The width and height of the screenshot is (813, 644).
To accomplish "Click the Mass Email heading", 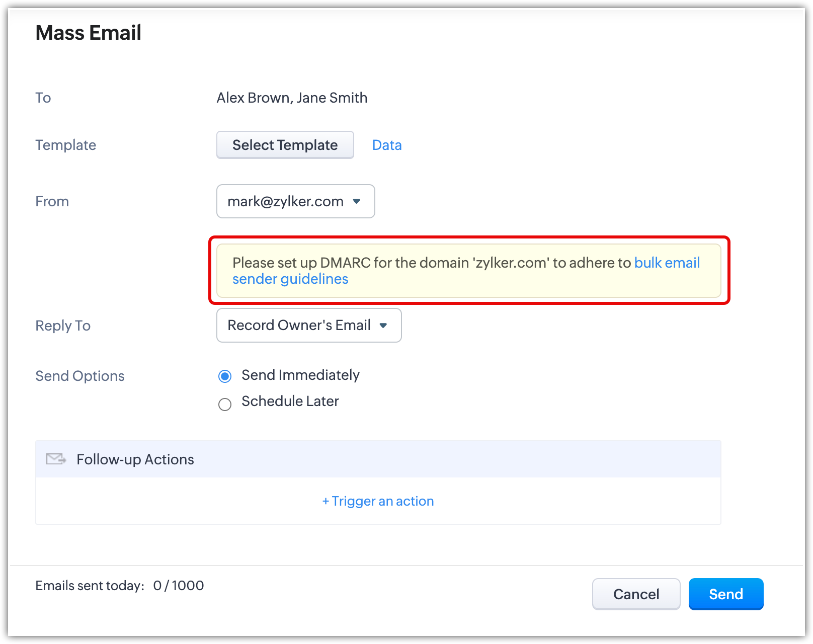I will point(89,33).
